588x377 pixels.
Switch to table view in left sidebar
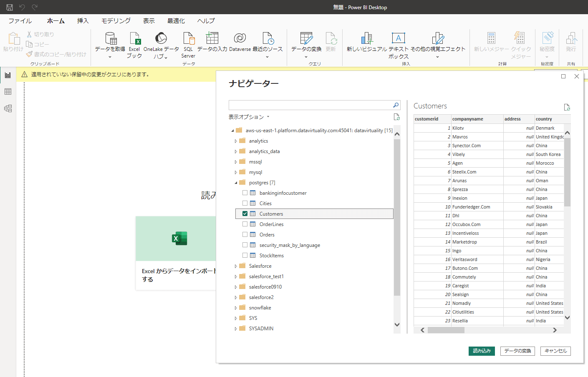coord(8,92)
